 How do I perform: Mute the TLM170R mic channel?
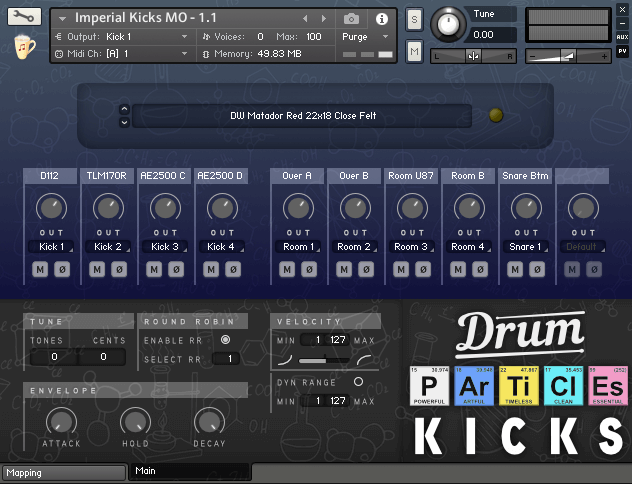[x=97, y=269]
